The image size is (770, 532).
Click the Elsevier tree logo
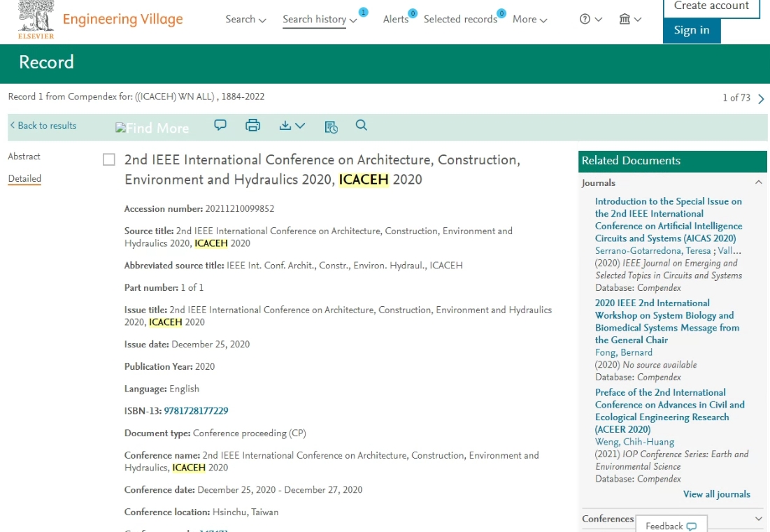click(36, 19)
